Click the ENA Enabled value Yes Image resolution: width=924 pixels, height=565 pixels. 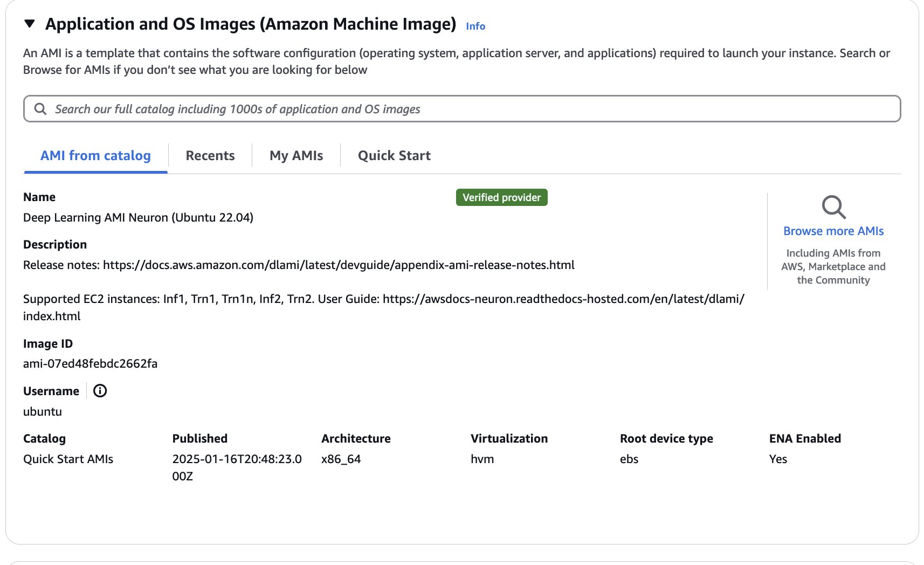(778, 459)
